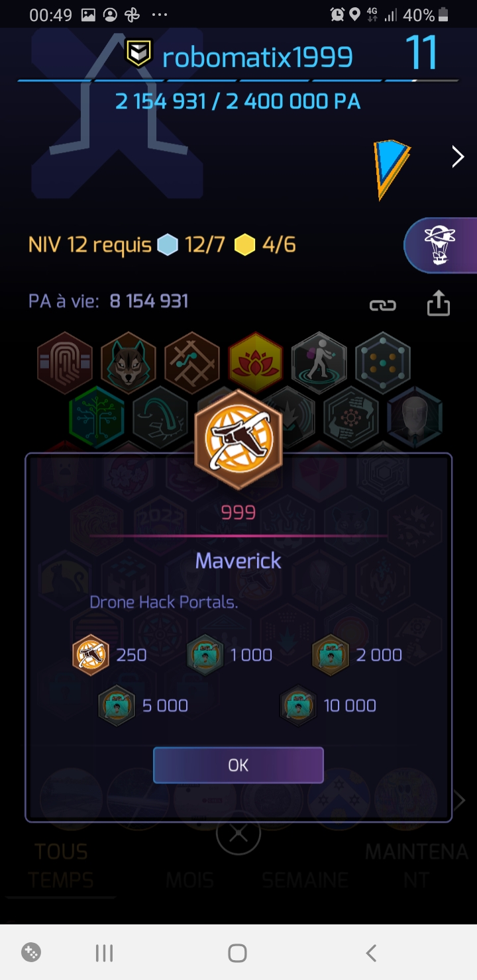
Task: Open the share export icon
Action: coord(438,304)
